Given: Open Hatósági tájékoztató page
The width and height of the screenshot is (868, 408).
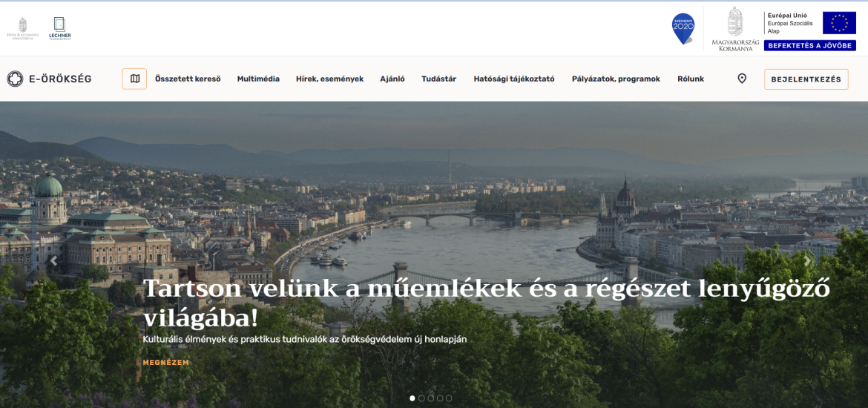Looking at the screenshot, I should [x=513, y=79].
